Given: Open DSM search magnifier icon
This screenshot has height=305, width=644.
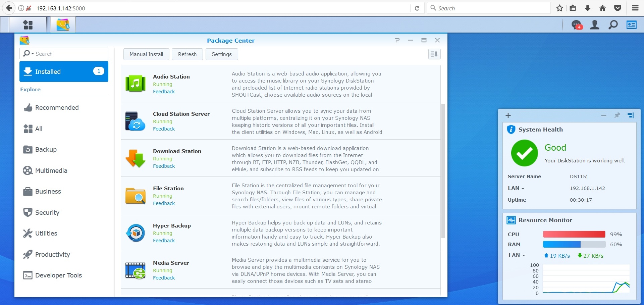Looking at the screenshot, I should point(613,25).
